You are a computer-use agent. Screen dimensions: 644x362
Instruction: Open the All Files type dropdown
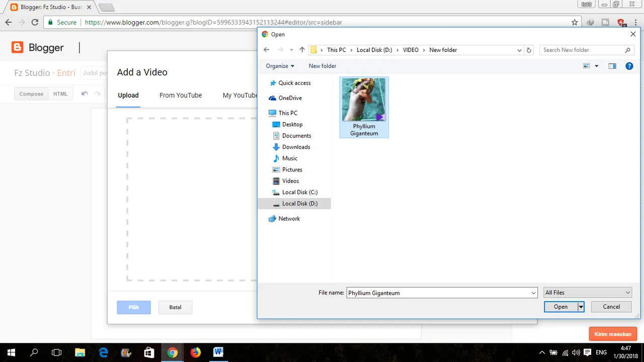[x=588, y=293]
